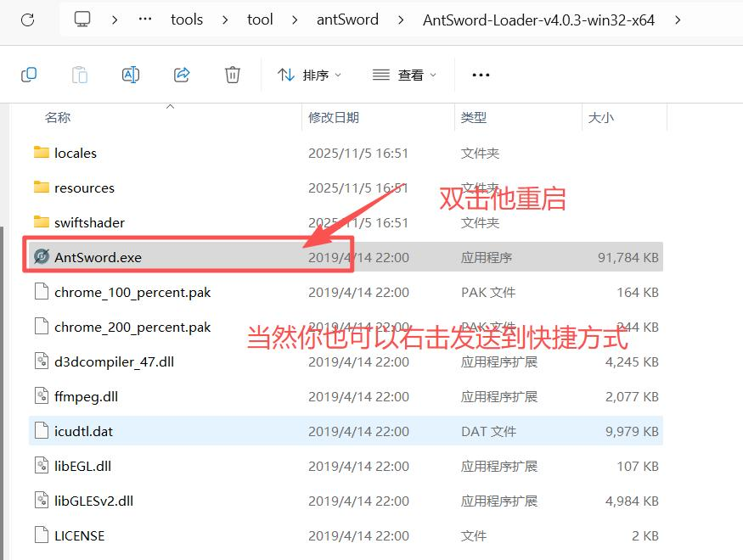Select the swiftshader folder name
743x560 pixels.
point(89,222)
